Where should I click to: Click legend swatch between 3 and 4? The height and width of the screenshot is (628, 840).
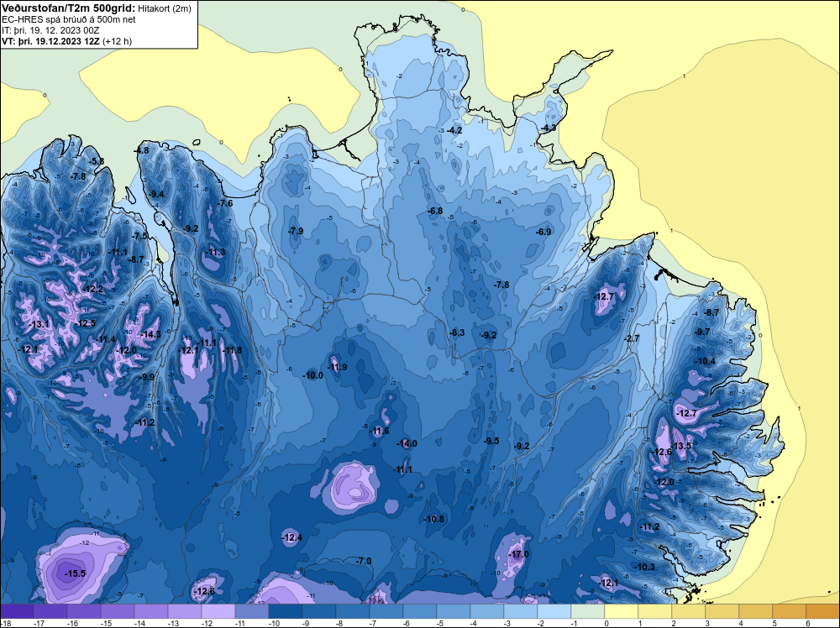click(x=722, y=611)
